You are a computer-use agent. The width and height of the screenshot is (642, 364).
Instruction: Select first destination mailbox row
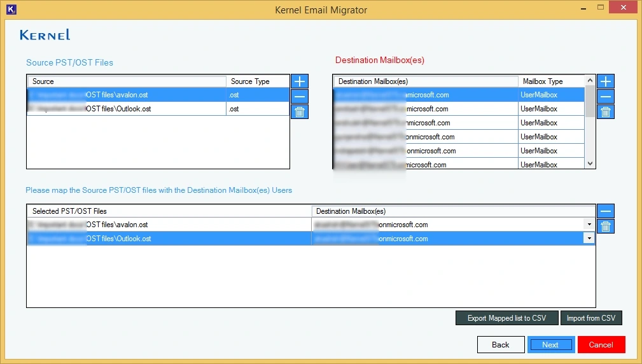tap(459, 95)
